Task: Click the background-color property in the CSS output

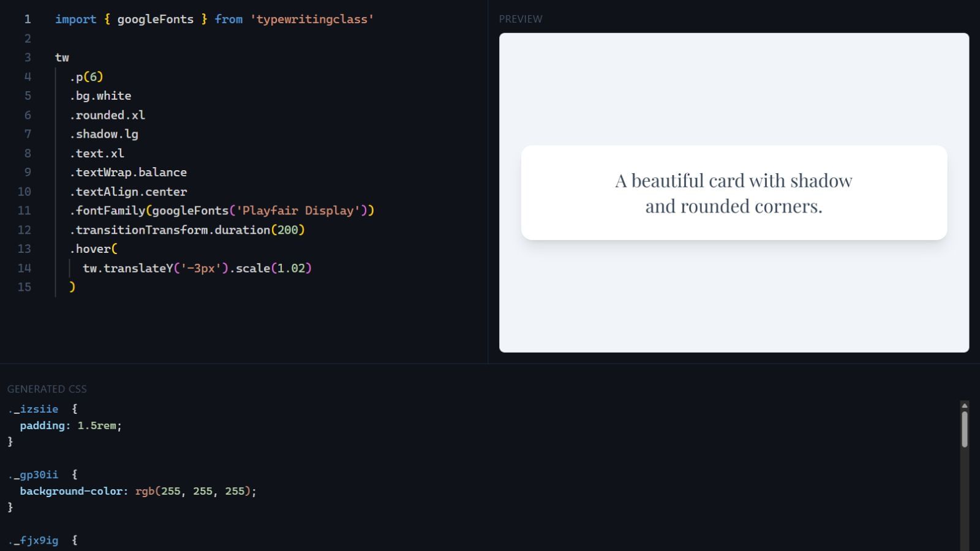Action: 71,491
